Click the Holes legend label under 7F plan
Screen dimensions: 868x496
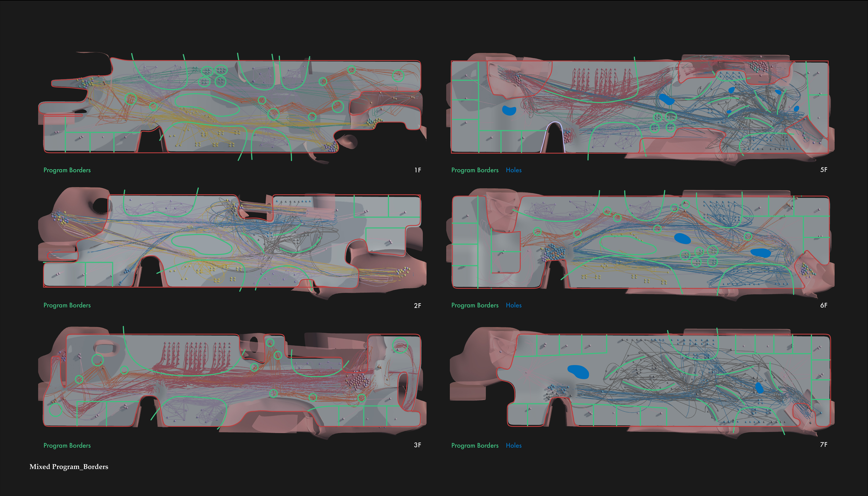point(513,445)
